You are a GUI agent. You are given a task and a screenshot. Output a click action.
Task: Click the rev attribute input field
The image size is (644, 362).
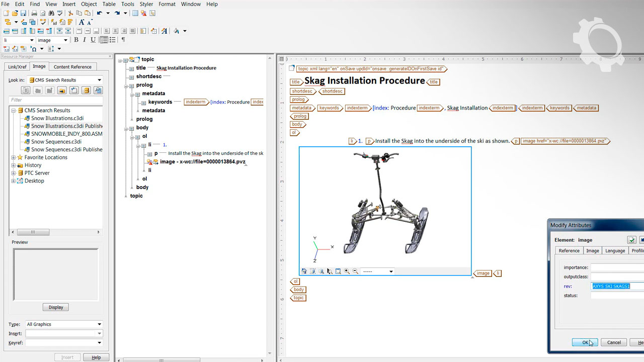pyautogui.click(x=617, y=286)
